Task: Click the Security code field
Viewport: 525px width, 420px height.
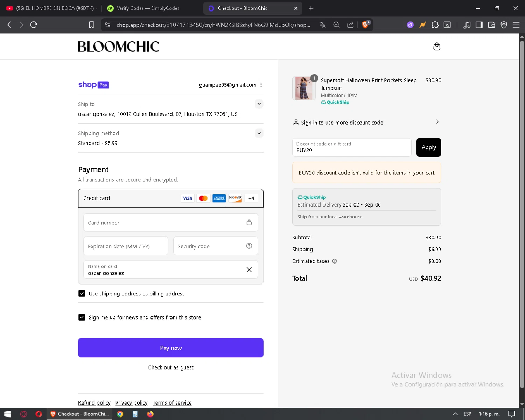Action: [215, 246]
